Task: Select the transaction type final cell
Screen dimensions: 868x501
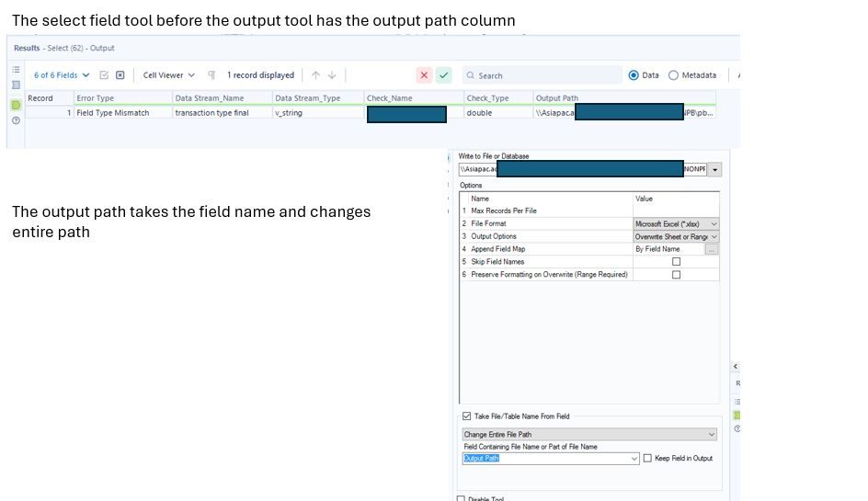Action: coord(223,113)
